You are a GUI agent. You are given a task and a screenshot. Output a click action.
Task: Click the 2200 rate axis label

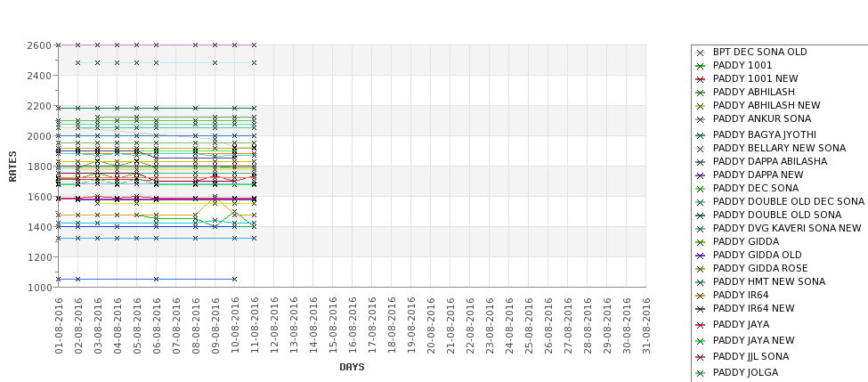(x=39, y=106)
